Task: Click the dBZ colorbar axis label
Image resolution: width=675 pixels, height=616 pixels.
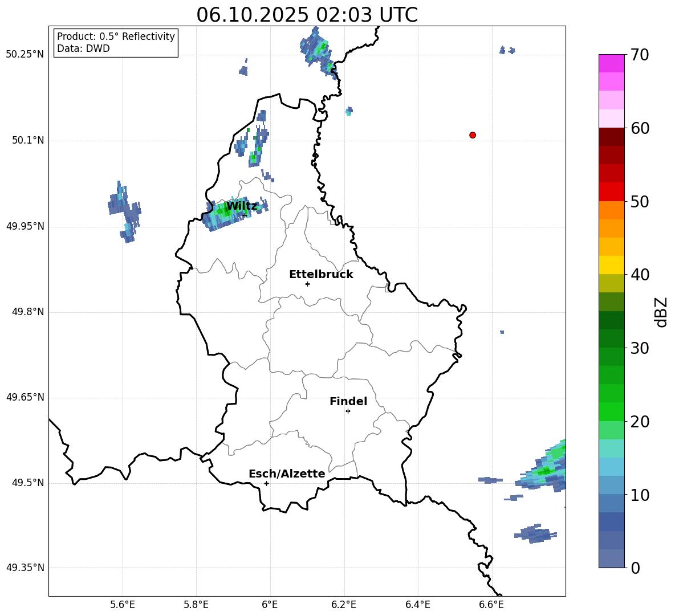Action: click(x=661, y=312)
